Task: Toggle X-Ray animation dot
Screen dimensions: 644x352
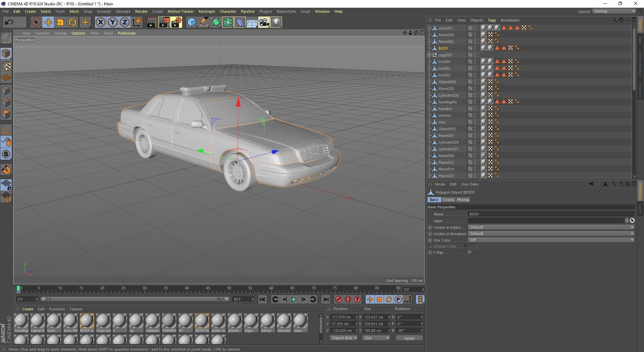Action: click(430, 252)
